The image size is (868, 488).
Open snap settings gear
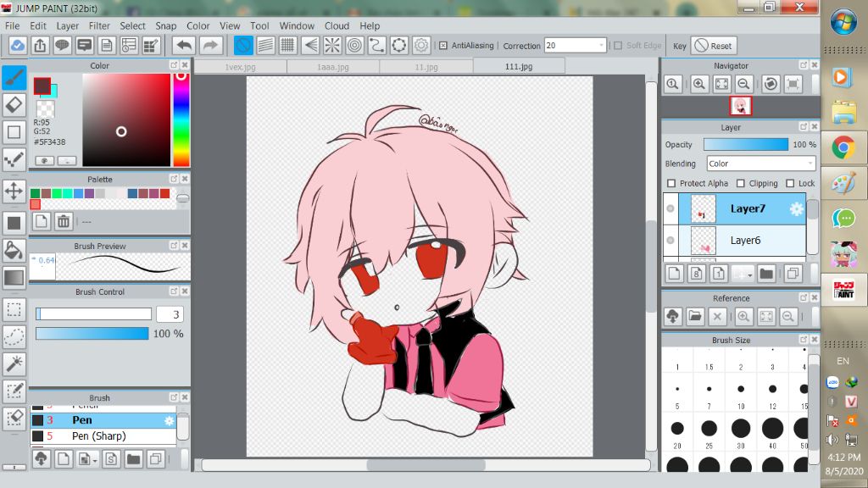tap(421, 46)
